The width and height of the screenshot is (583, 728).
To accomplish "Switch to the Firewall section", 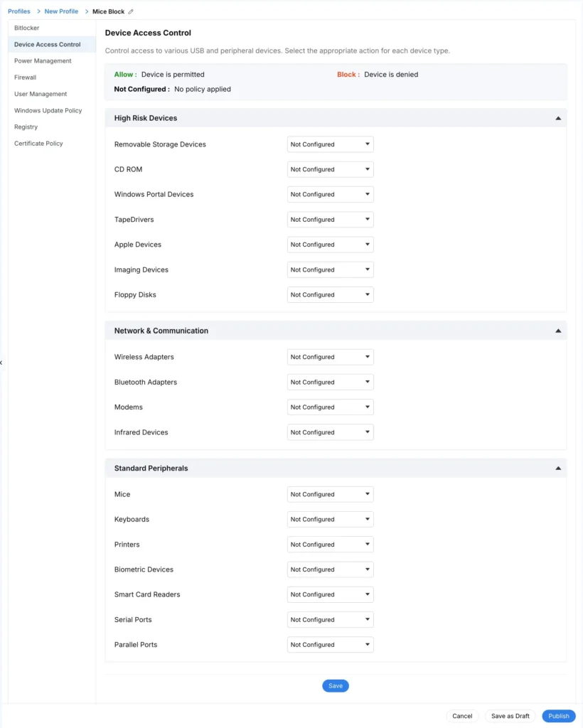I will [25, 77].
